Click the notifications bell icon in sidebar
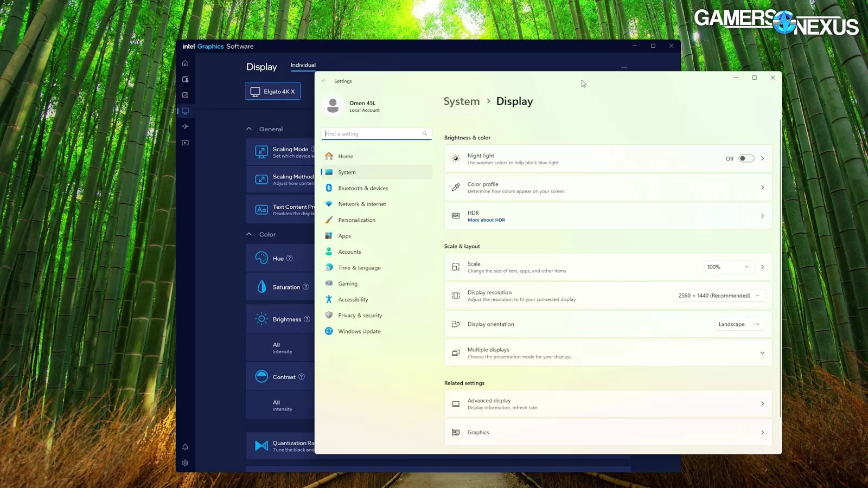This screenshot has height=488, width=868. (x=186, y=447)
